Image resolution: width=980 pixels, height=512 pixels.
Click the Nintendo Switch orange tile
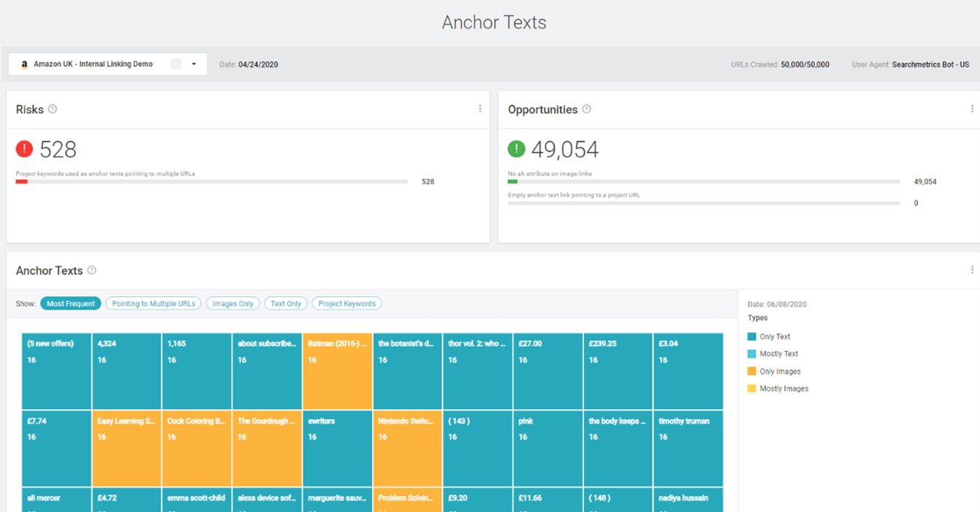tap(407, 448)
